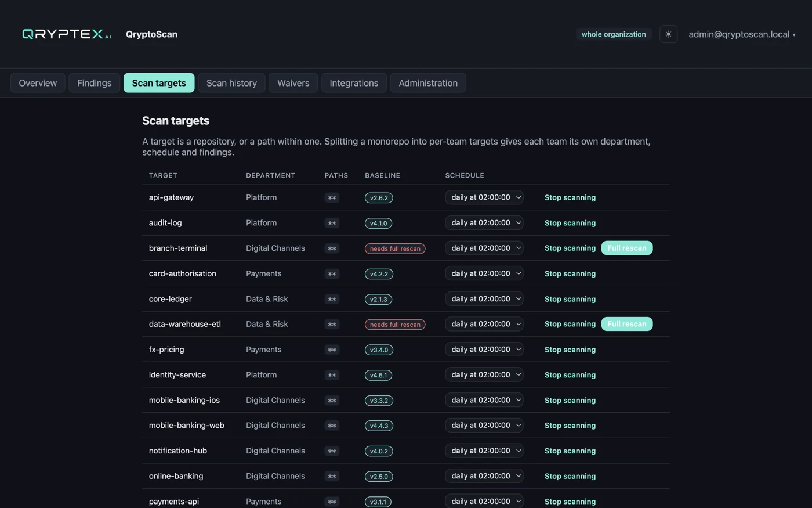Click baseline badge v3.4.0
This screenshot has width=812, height=508.
(379, 350)
